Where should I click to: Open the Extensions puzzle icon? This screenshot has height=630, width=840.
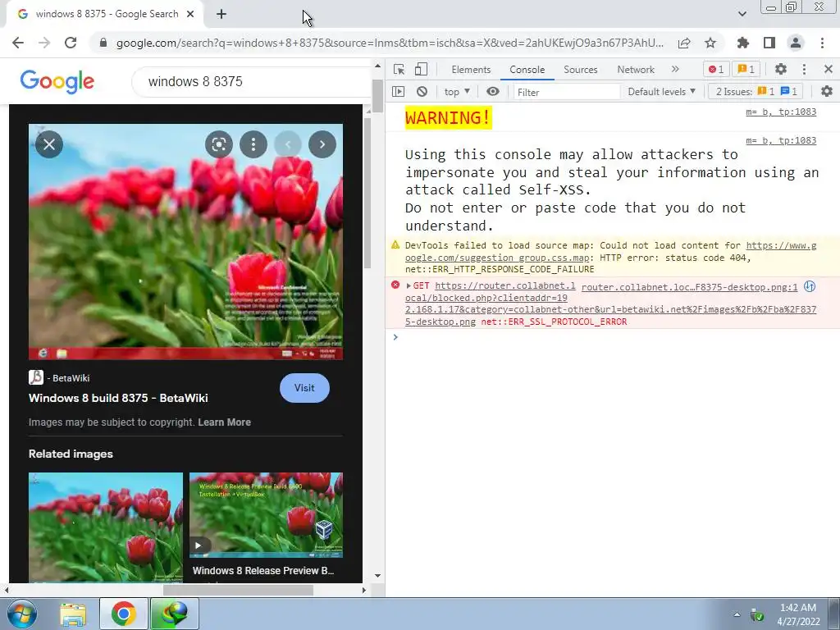pos(742,43)
